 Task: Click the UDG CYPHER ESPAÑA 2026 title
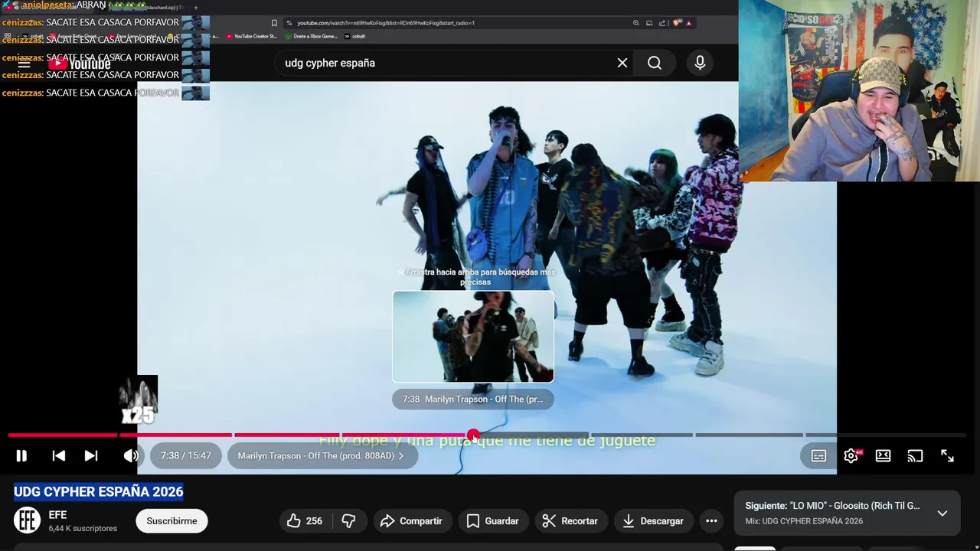[99, 491]
